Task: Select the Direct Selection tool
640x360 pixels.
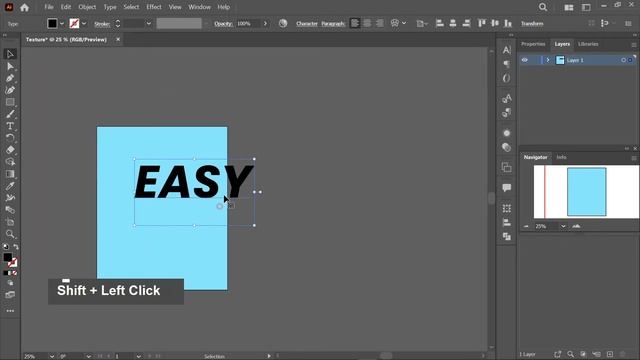Action: point(10,66)
